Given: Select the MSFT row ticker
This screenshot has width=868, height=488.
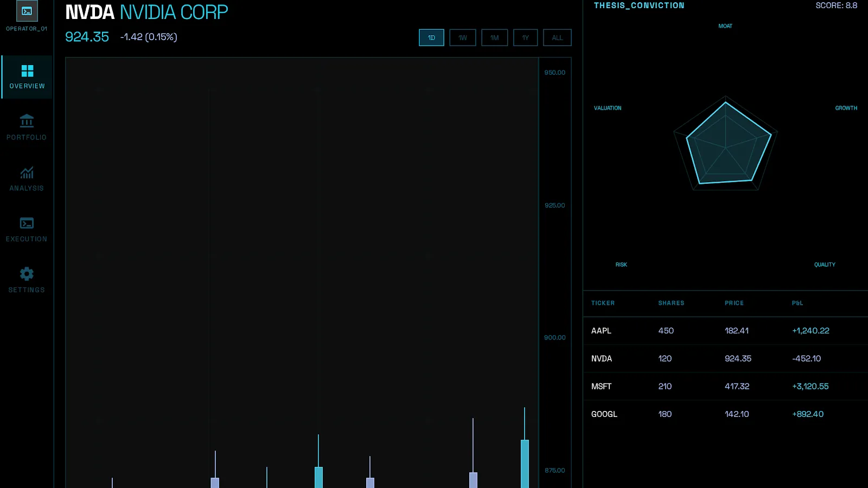Looking at the screenshot, I should point(601,387).
